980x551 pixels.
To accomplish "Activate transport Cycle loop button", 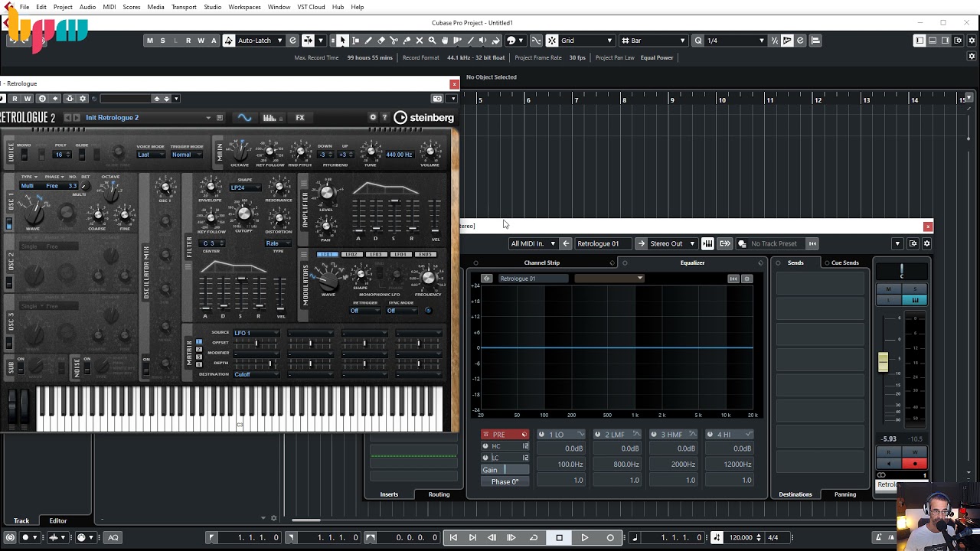I will [x=534, y=537].
